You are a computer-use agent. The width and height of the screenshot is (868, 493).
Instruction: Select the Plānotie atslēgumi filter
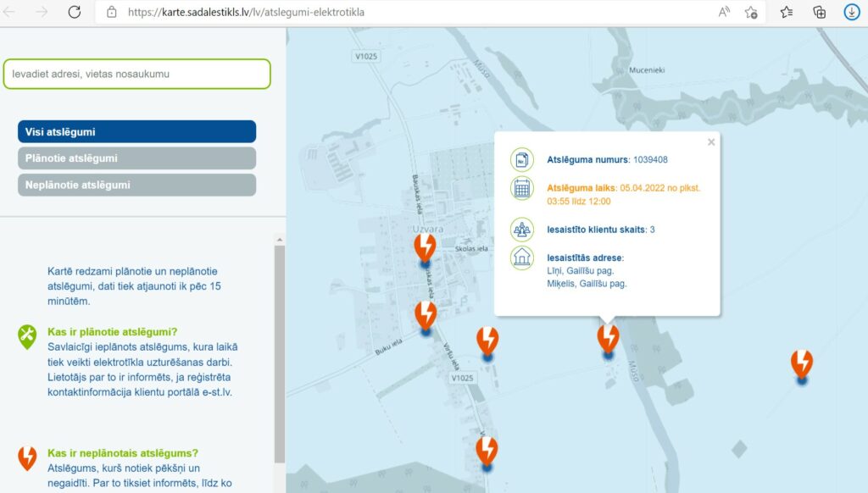click(136, 158)
